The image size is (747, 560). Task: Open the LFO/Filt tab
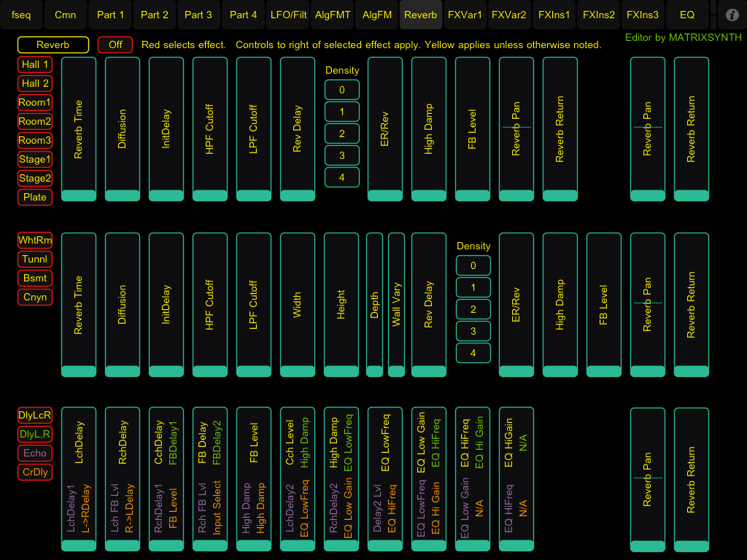[288, 15]
